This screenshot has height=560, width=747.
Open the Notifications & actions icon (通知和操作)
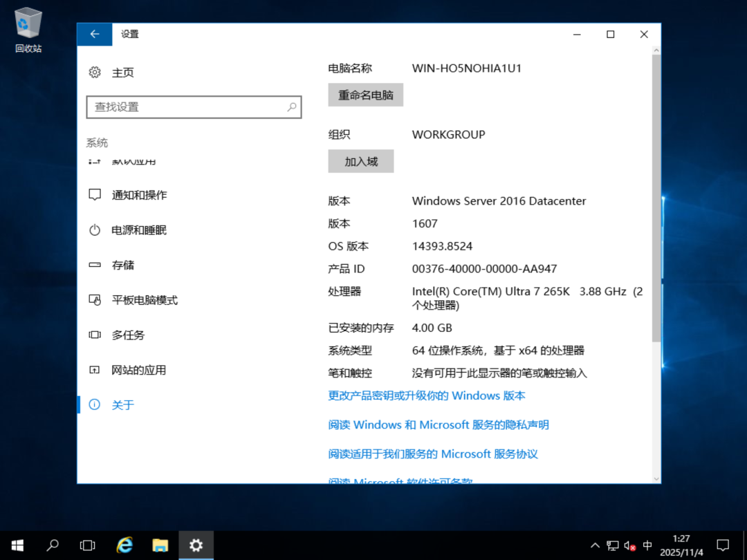click(x=95, y=195)
